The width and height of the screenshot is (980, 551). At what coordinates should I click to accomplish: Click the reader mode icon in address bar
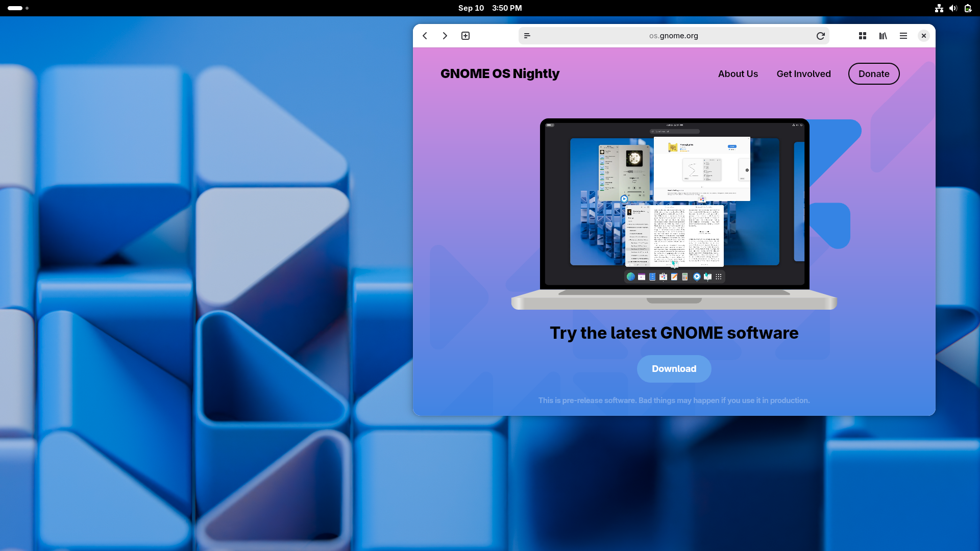(527, 36)
